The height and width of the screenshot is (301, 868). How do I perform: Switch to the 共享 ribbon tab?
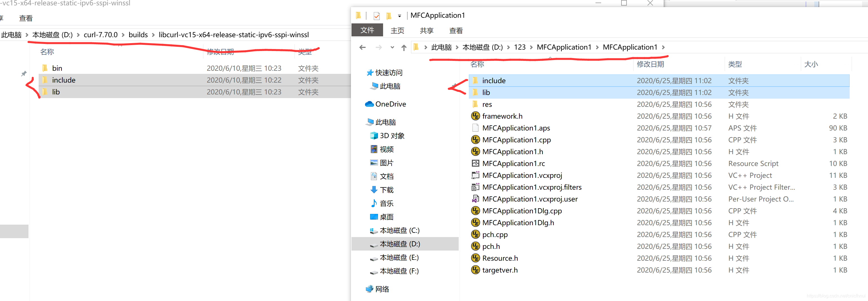click(x=427, y=31)
